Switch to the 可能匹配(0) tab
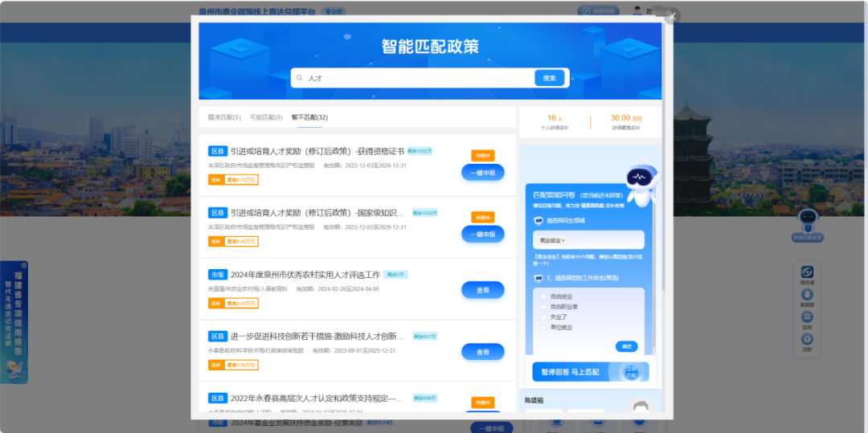This screenshot has width=868, height=433. [x=266, y=117]
